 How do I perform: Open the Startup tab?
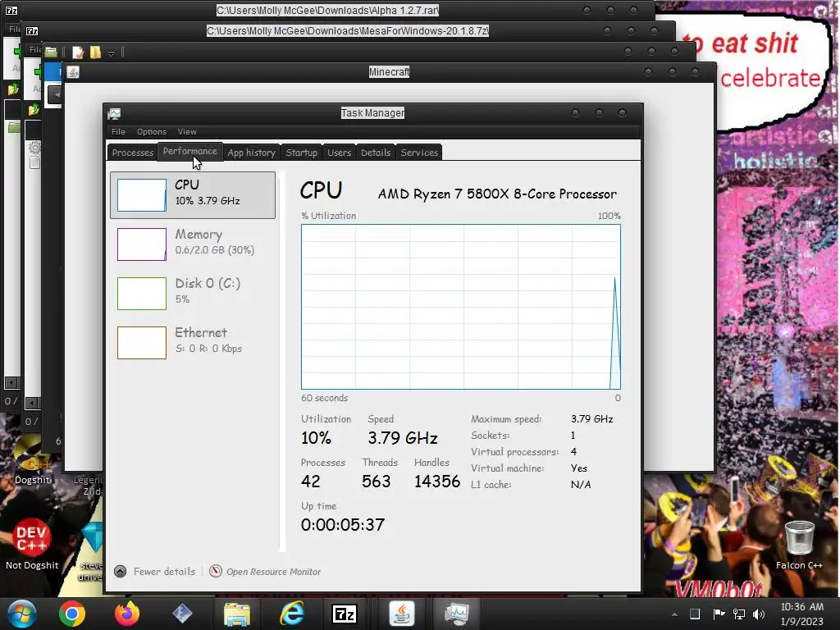coord(301,152)
